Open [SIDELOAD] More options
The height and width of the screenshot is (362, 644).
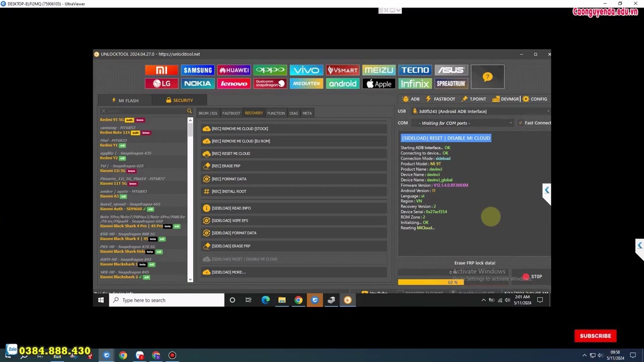294,273
